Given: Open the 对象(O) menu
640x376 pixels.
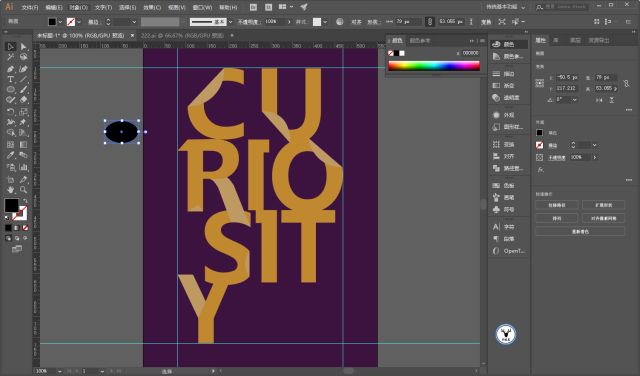Looking at the screenshot, I should coord(78,7).
